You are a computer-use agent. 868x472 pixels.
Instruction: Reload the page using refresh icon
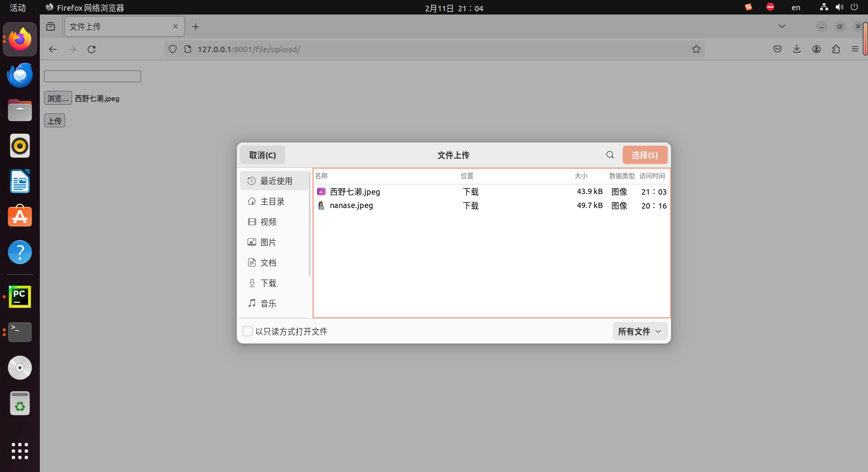(x=91, y=49)
